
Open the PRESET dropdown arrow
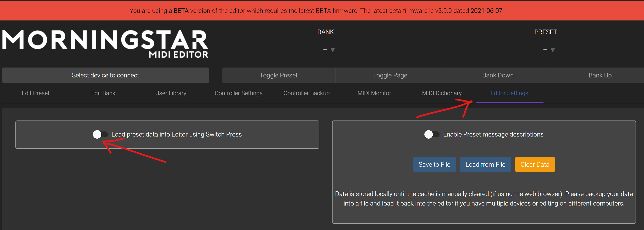pyautogui.click(x=553, y=50)
